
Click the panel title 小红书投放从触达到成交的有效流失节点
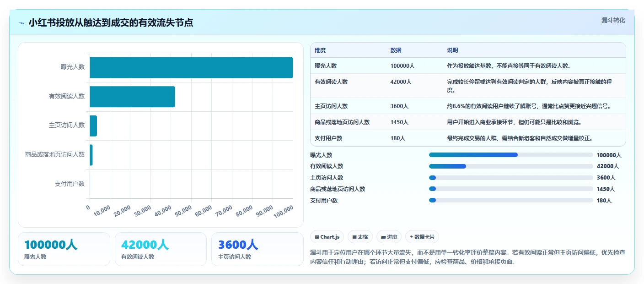(x=111, y=22)
